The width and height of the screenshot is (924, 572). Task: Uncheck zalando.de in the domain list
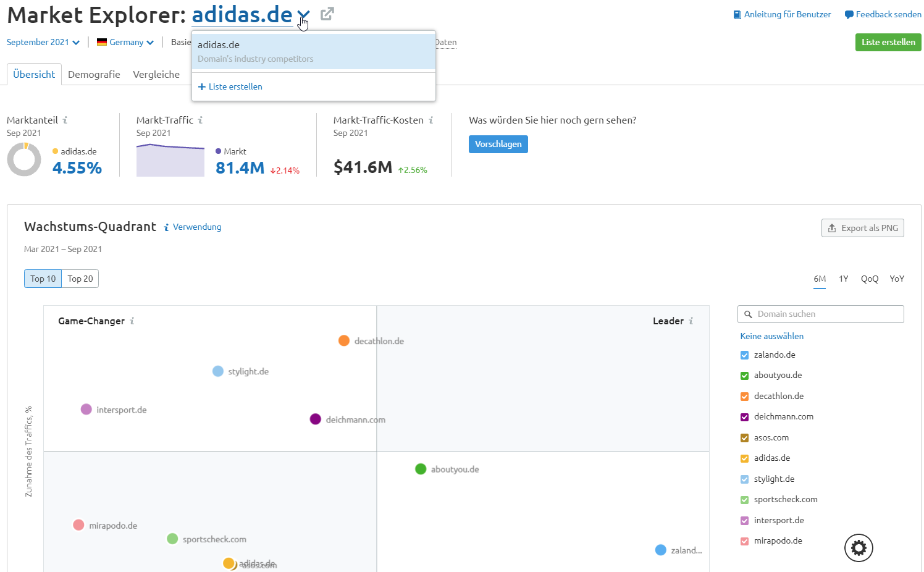coord(744,355)
